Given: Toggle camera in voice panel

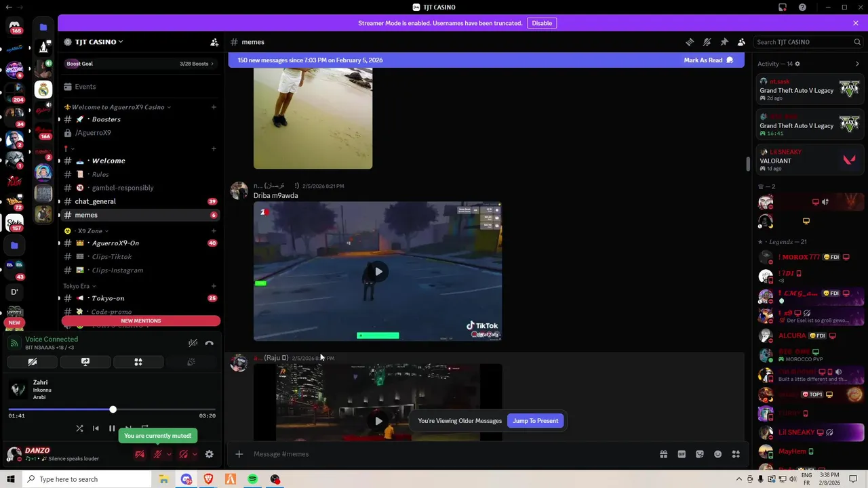Looking at the screenshot, I should coord(33,362).
